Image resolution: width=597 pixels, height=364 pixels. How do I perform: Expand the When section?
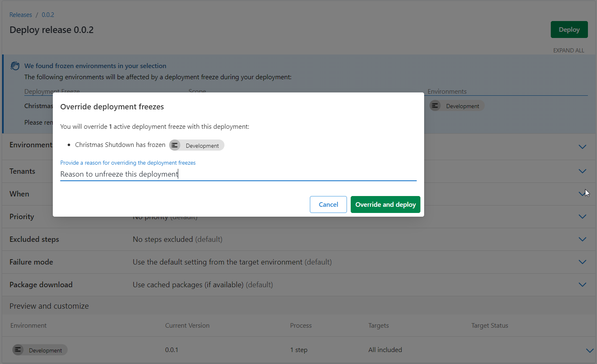(582, 194)
